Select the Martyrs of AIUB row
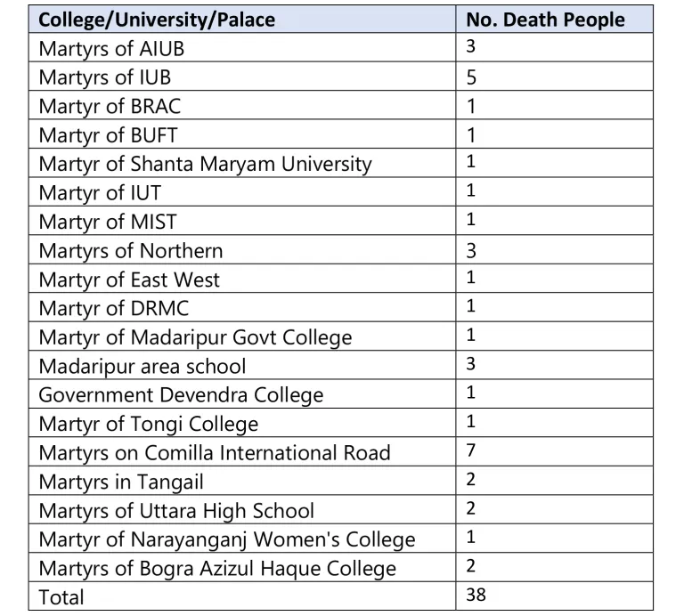This screenshot has width=684, height=616. point(341,47)
